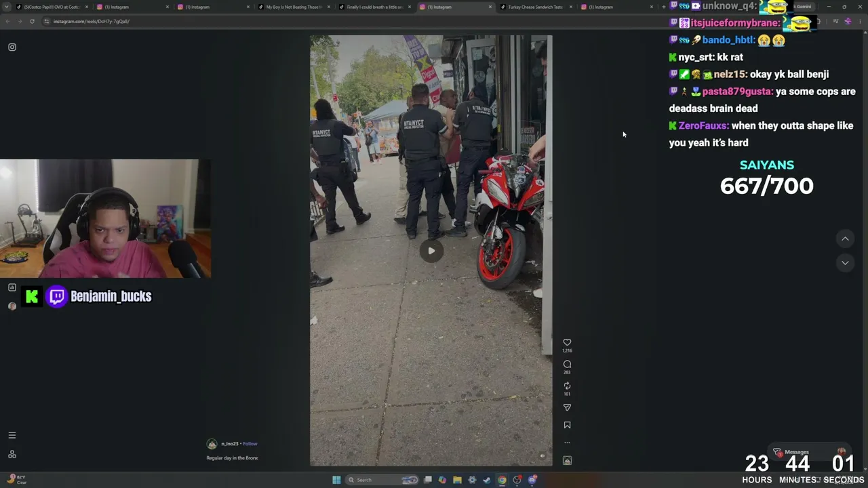Click the 'Regular day in the Bronx' caption

click(232, 458)
